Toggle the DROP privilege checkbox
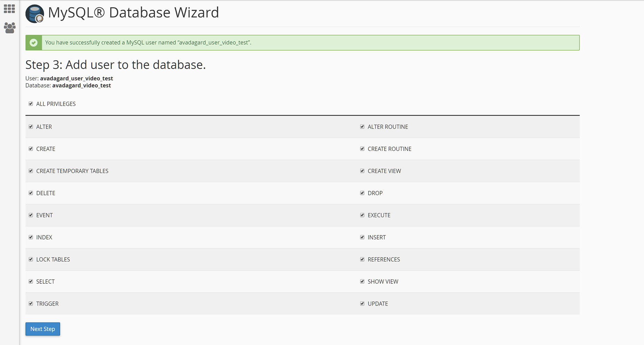 pos(362,193)
